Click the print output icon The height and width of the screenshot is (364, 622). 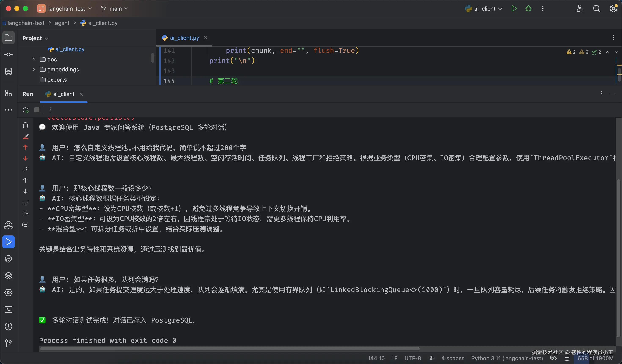(25, 224)
